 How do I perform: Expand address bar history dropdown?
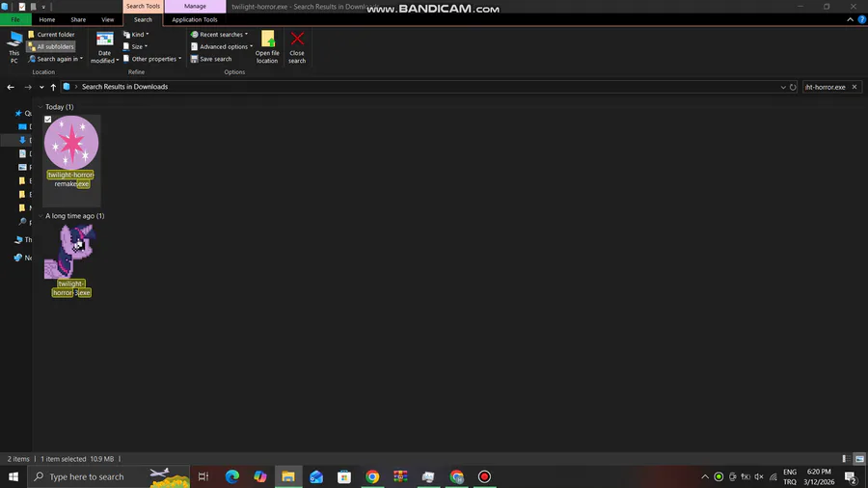click(783, 87)
